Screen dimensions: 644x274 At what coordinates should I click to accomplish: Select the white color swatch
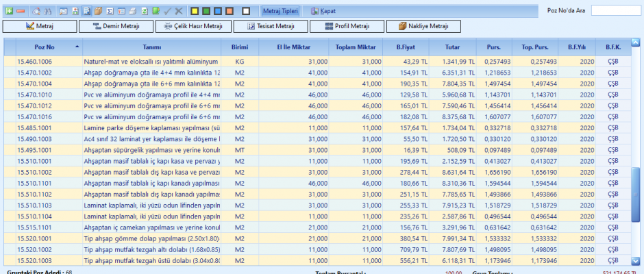coord(246,11)
